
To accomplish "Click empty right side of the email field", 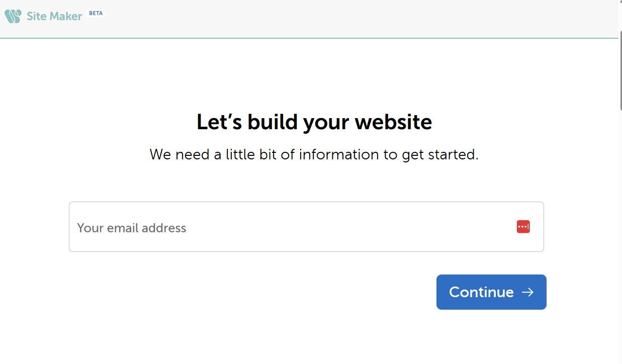I will [427, 227].
